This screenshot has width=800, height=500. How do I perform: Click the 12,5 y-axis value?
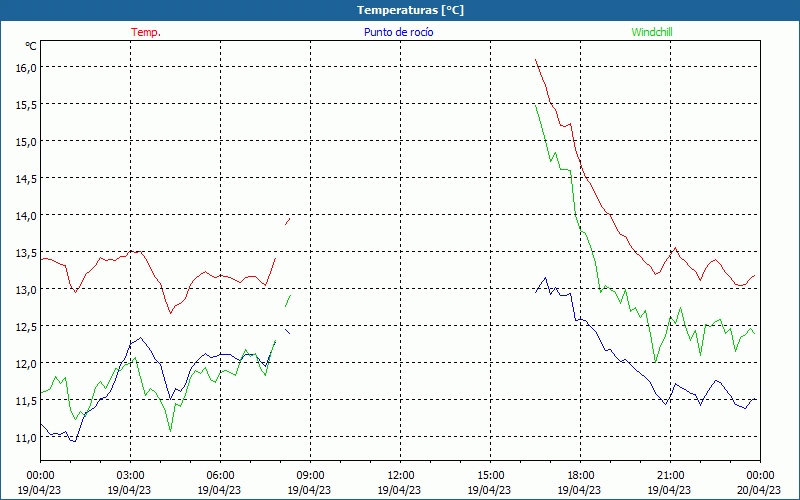(x=26, y=327)
